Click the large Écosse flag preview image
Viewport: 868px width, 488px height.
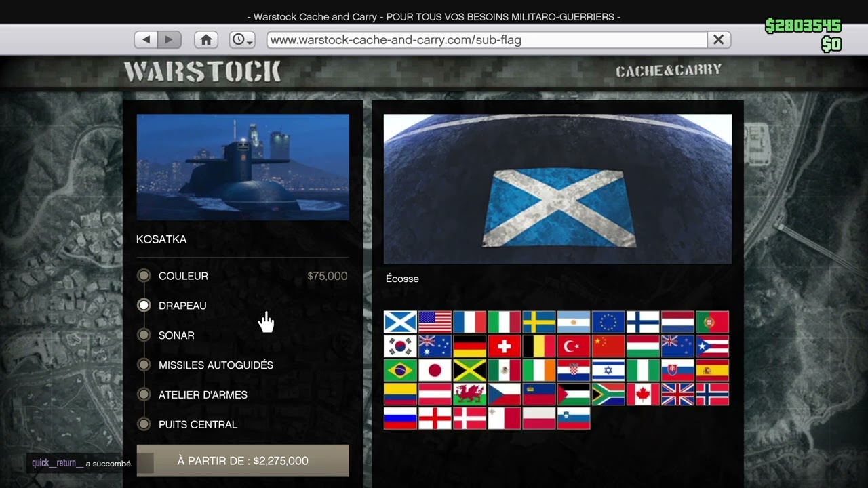coord(557,188)
